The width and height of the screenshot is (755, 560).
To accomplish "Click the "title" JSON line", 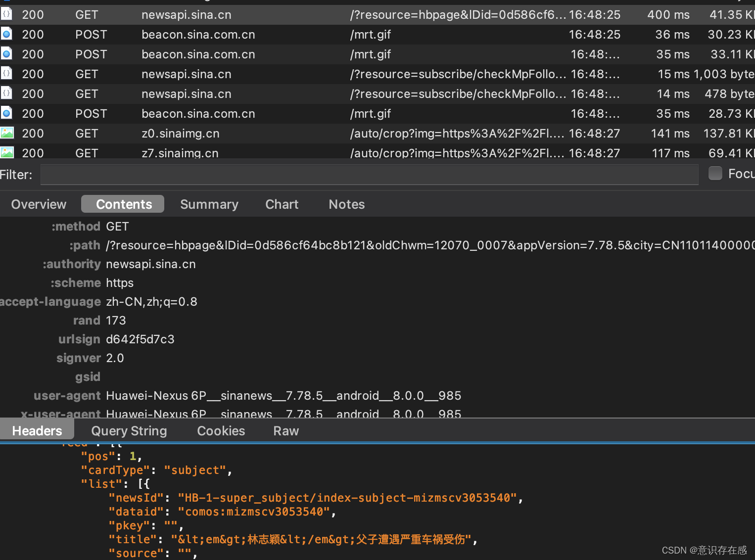I will 293,539.
